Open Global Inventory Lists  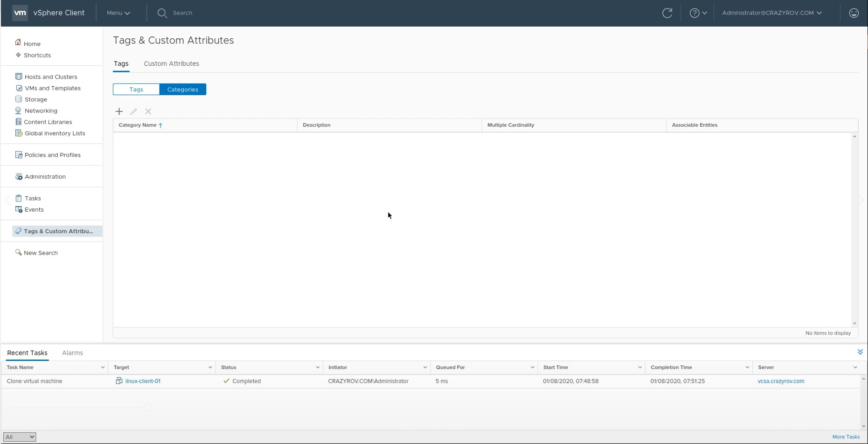[x=55, y=133]
